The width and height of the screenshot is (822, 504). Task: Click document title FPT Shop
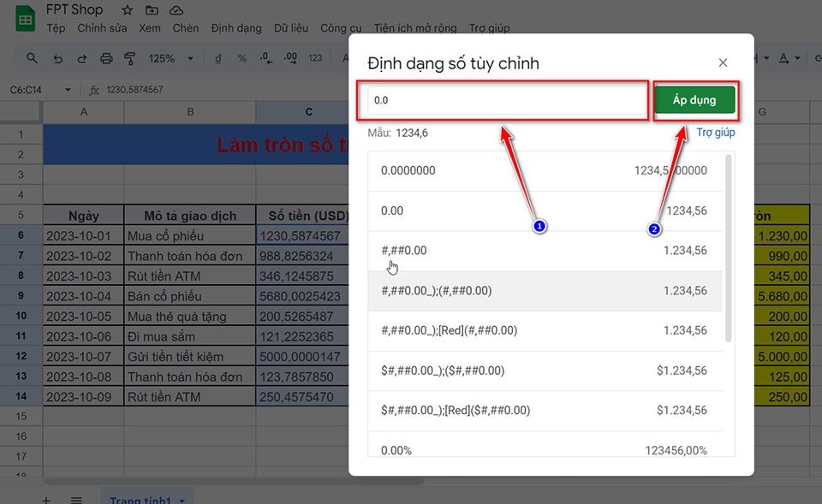click(x=74, y=9)
